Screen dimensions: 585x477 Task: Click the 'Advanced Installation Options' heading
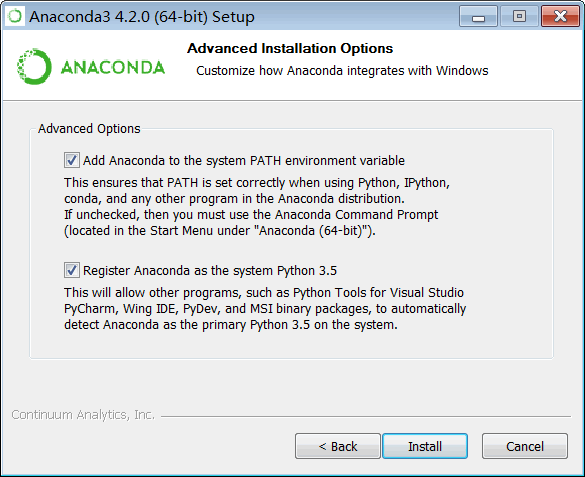(x=290, y=48)
